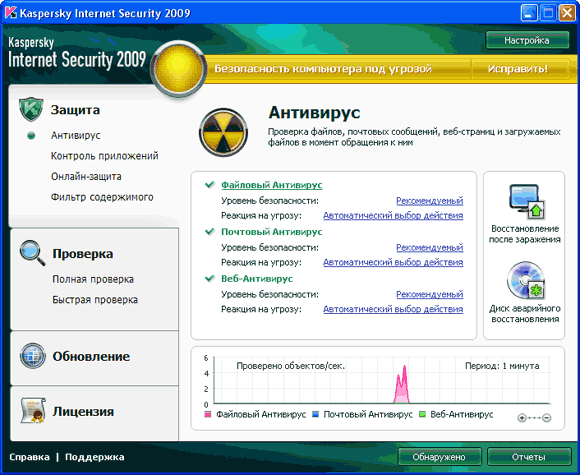
Task: Open Автоматический выбор действия for Почтовый Антивирус
Action: coord(393,262)
